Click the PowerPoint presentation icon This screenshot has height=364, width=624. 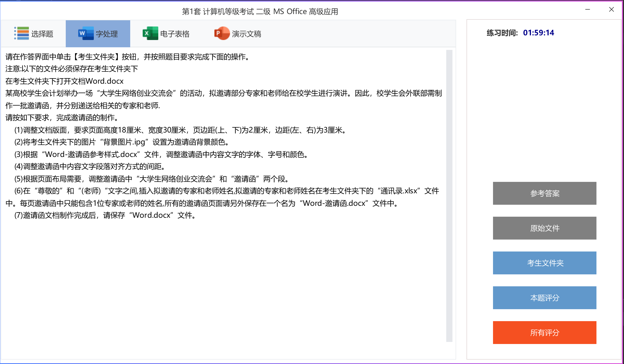(222, 34)
